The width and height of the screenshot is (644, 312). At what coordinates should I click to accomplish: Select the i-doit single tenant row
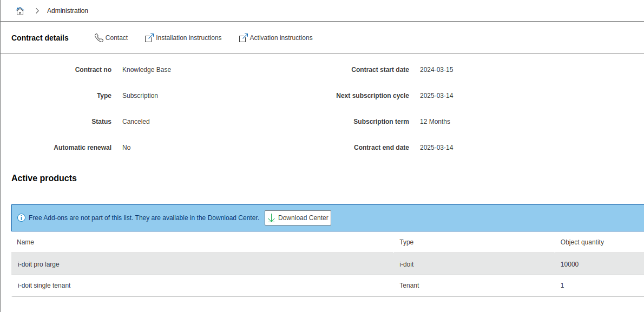point(328,286)
